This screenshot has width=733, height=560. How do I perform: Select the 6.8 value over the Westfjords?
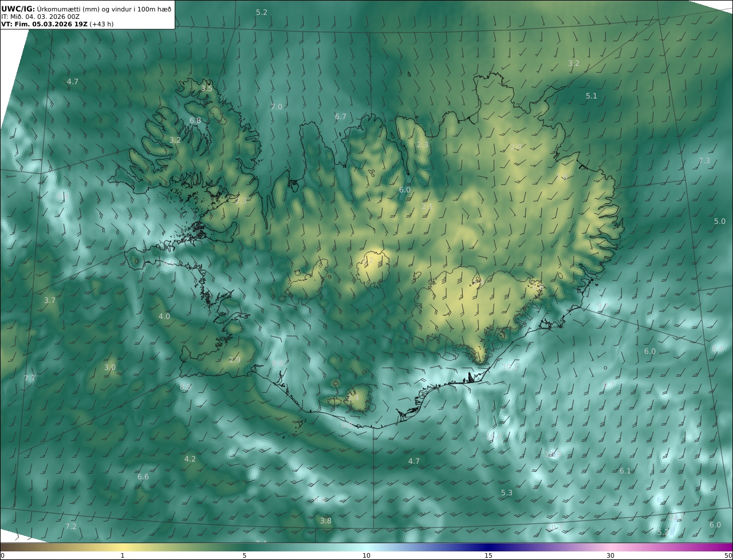(195, 120)
